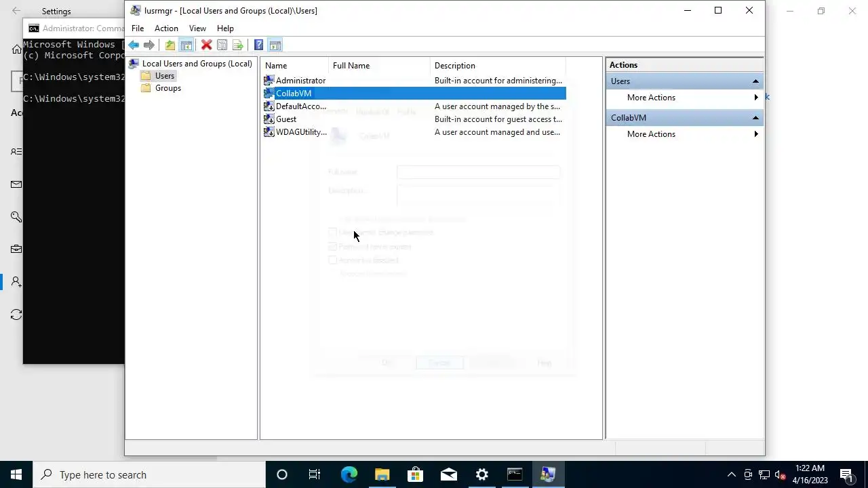Click the Command Prompt window title bar
This screenshot has width=868, height=488.
click(x=74, y=28)
